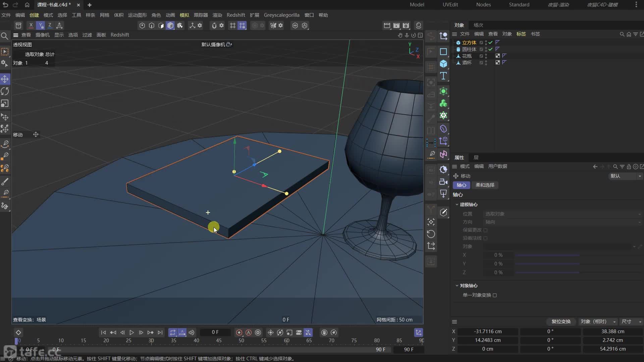Open the 对象 (相对) dropdown
Viewport: 644px width, 362px height.
pos(598,321)
